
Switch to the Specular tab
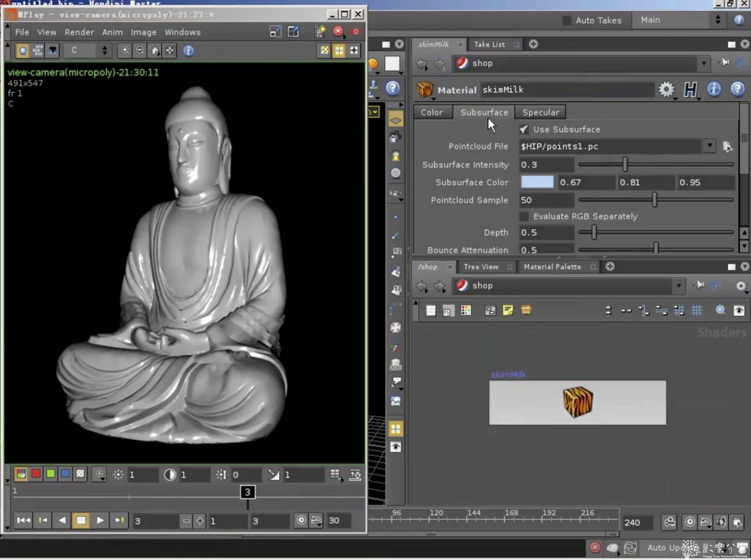(540, 112)
